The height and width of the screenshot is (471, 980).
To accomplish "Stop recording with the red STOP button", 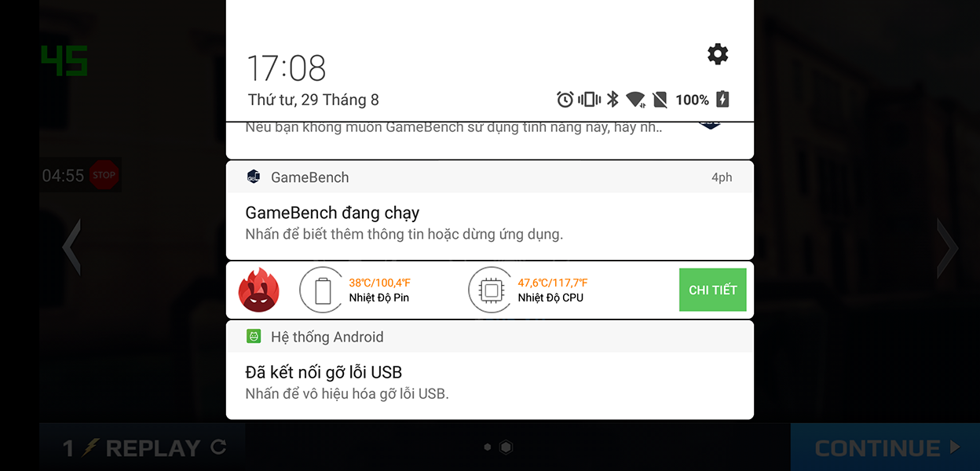I will click(104, 175).
